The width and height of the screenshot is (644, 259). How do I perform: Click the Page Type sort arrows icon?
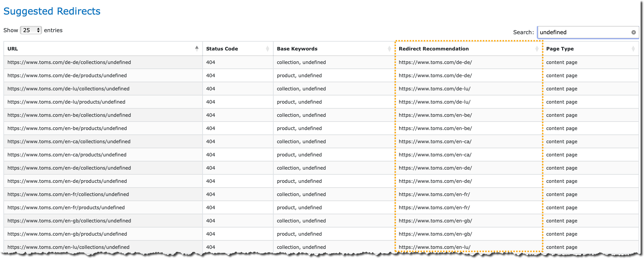coord(633,49)
